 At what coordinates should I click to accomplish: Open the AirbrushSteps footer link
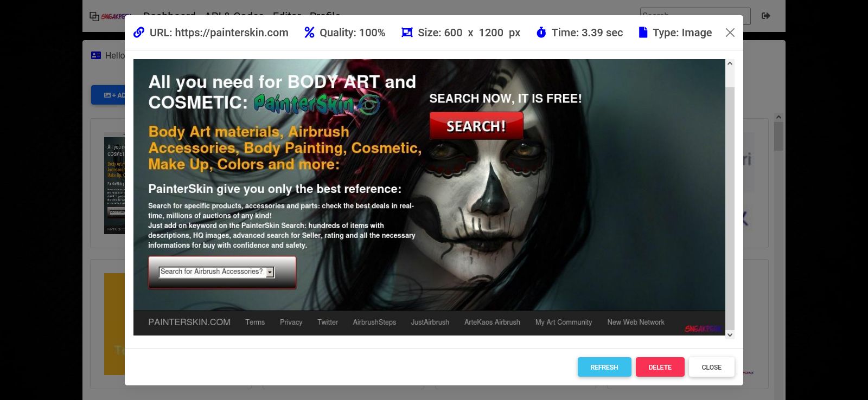click(x=374, y=322)
